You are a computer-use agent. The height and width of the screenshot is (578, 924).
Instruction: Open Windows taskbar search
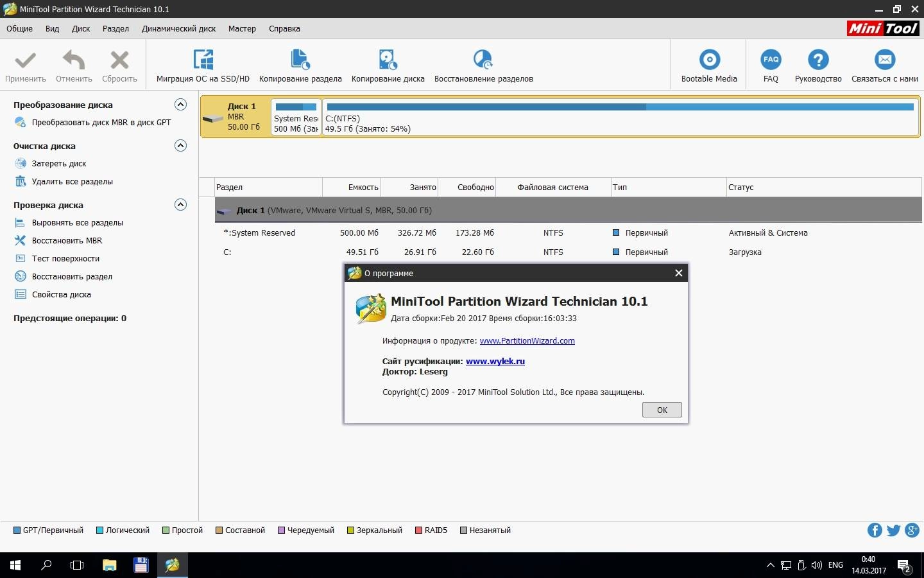[x=46, y=565]
